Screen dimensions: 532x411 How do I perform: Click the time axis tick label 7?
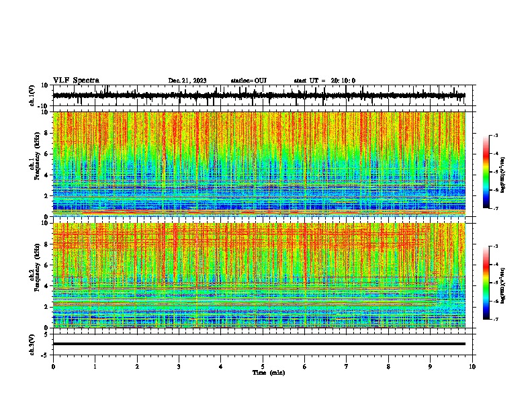[x=347, y=367]
